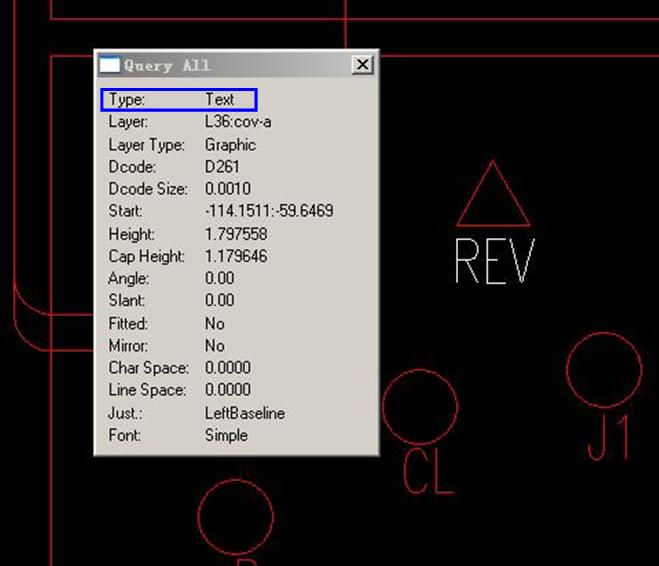Click the Char Space value 0.0000

point(228,368)
